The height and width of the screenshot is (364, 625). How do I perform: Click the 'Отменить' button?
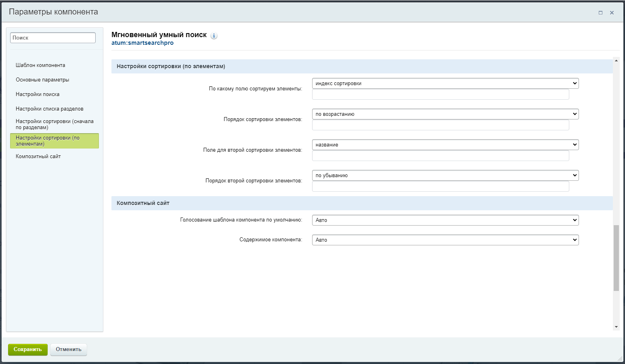(x=69, y=349)
